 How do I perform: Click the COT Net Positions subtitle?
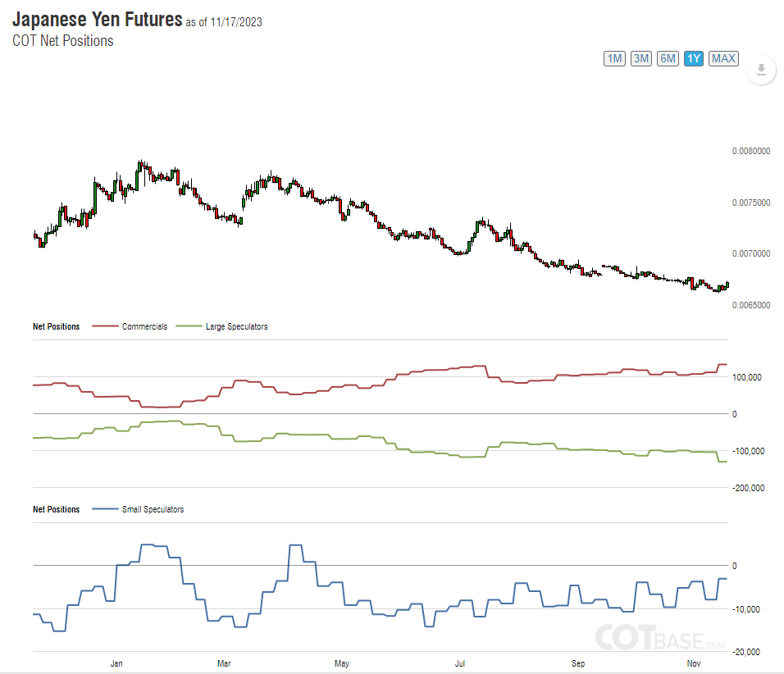[63, 41]
